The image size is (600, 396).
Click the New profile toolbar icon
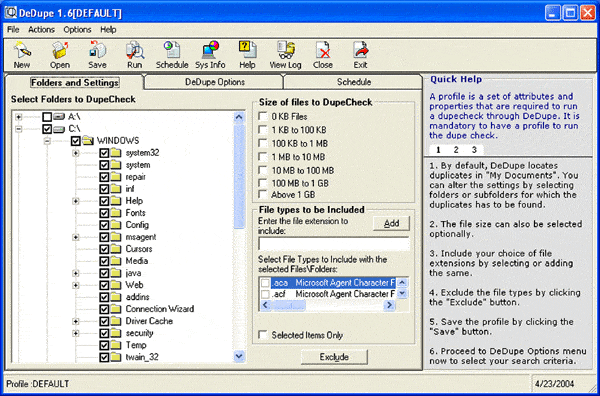pyautogui.click(x=22, y=50)
